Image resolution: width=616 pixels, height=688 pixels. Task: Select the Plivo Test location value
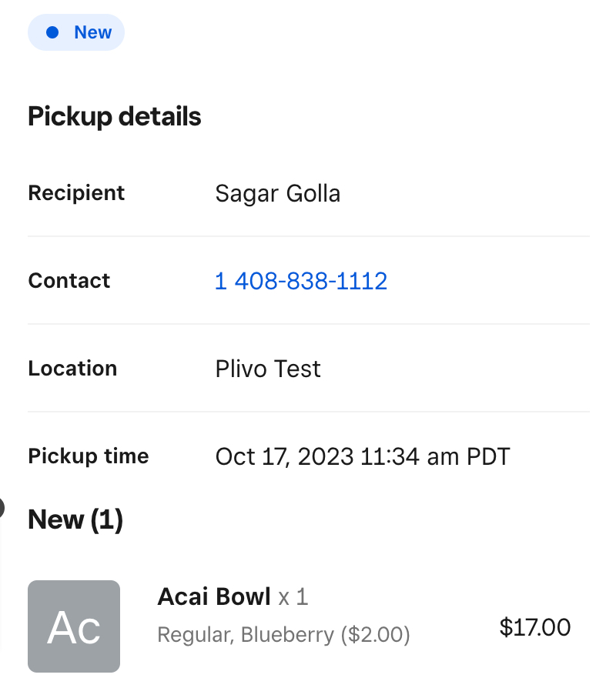(x=268, y=369)
